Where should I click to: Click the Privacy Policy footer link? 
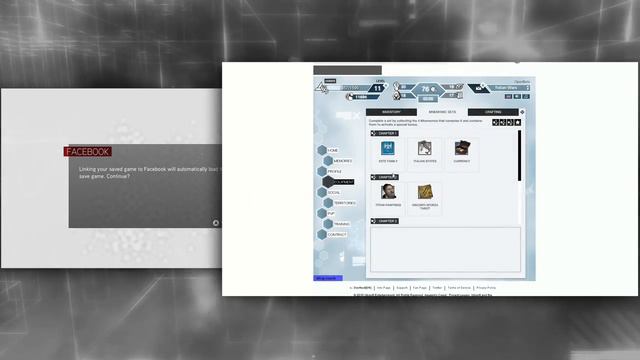(486, 288)
